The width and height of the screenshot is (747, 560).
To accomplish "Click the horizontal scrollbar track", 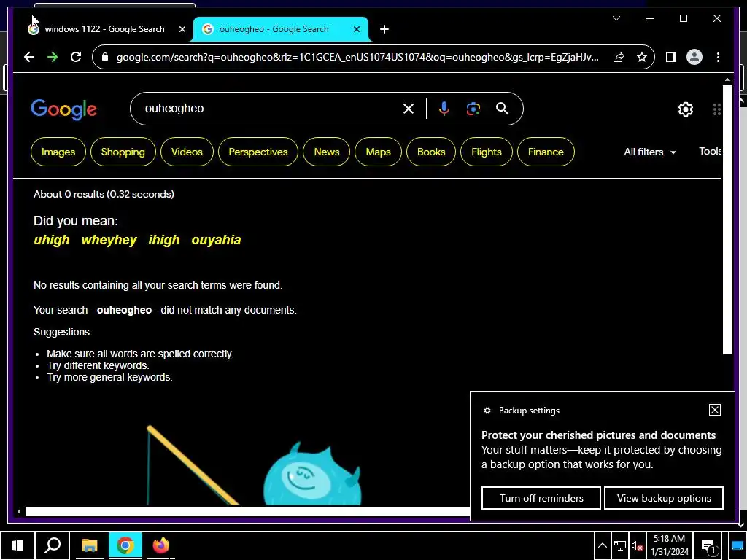I will pyautogui.click(x=248, y=511).
